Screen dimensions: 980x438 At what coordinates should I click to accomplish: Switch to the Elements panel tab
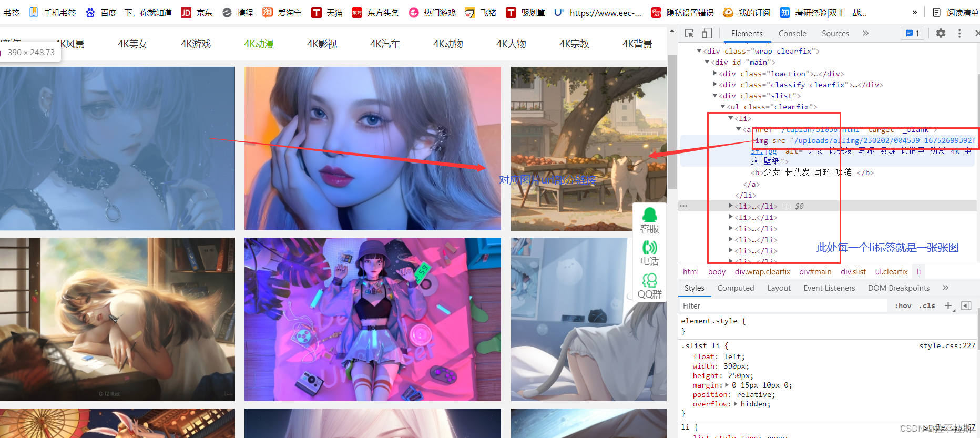[747, 34]
